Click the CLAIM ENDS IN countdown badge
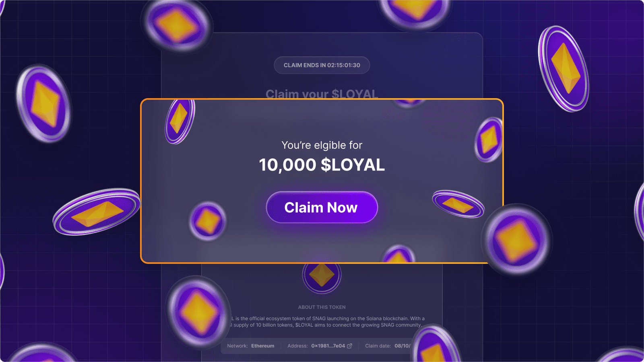644x362 pixels. pyautogui.click(x=322, y=65)
